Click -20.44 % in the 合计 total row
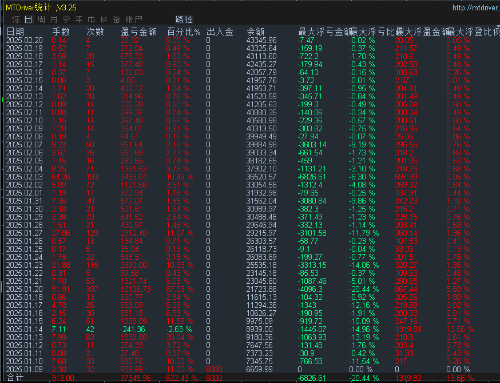 pos(364,378)
